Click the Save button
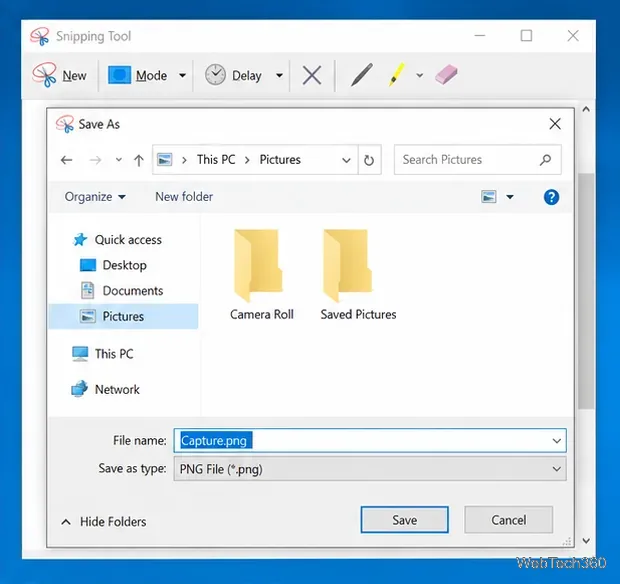This screenshot has width=620, height=584. pyautogui.click(x=405, y=520)
